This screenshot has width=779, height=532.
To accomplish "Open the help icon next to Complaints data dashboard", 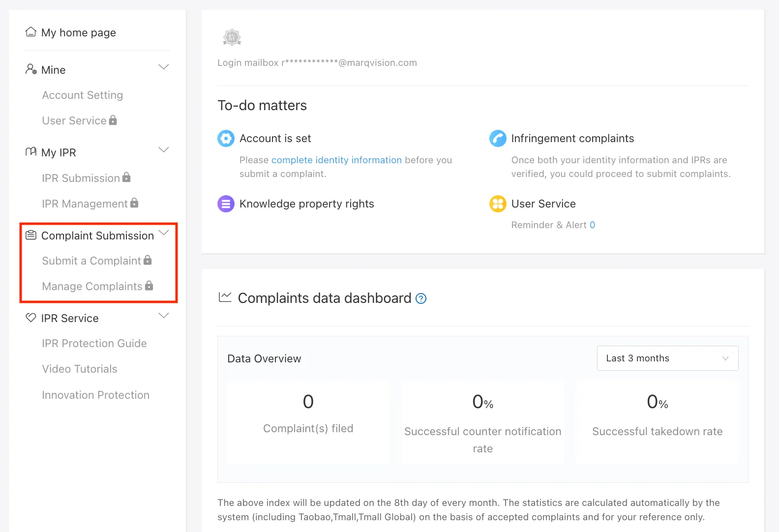I will coord(421,298).
